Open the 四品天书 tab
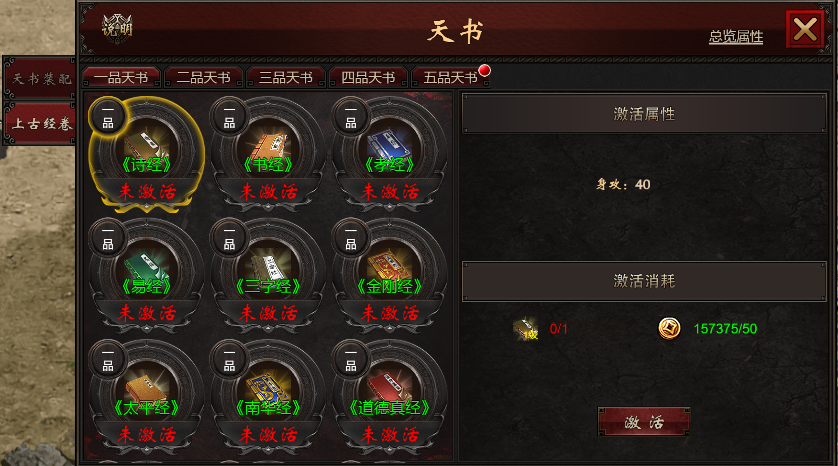Image resolution: width=838 pixels, height=466 pixels. click(x=368, y=77)
